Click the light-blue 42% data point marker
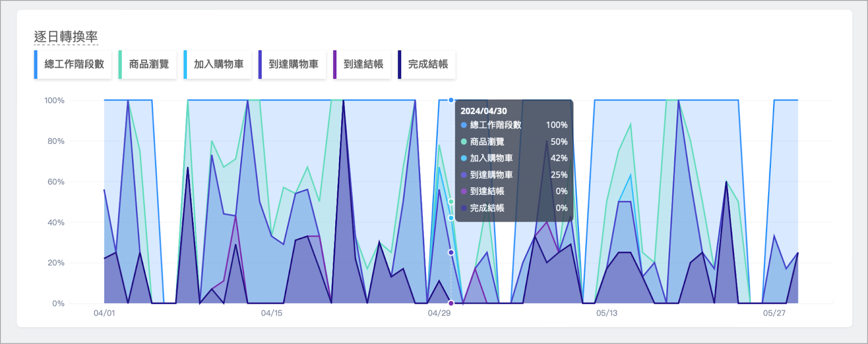The image size is (868, 344). click(x=451, y=218)
